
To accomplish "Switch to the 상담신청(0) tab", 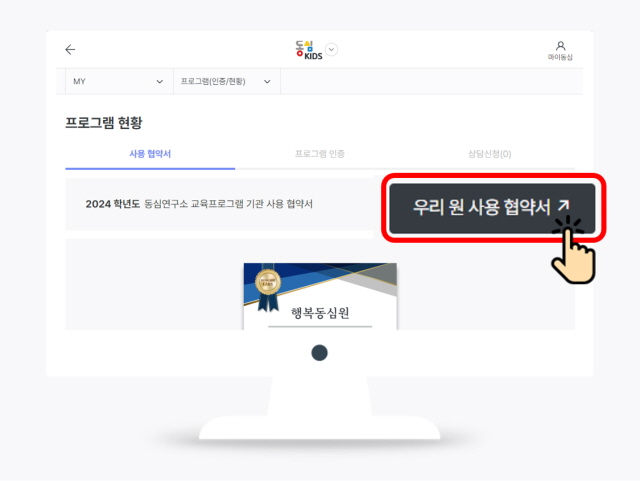I will click(489, 154).
